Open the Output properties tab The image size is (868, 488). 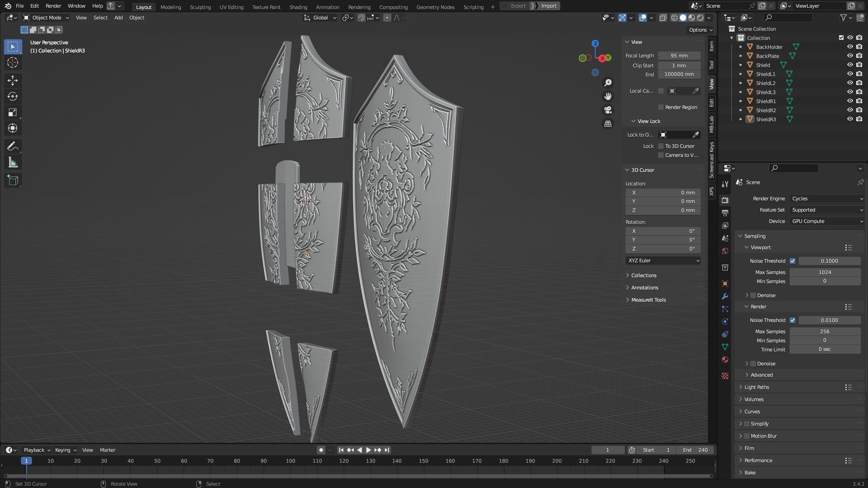click(x=725, y=213)
